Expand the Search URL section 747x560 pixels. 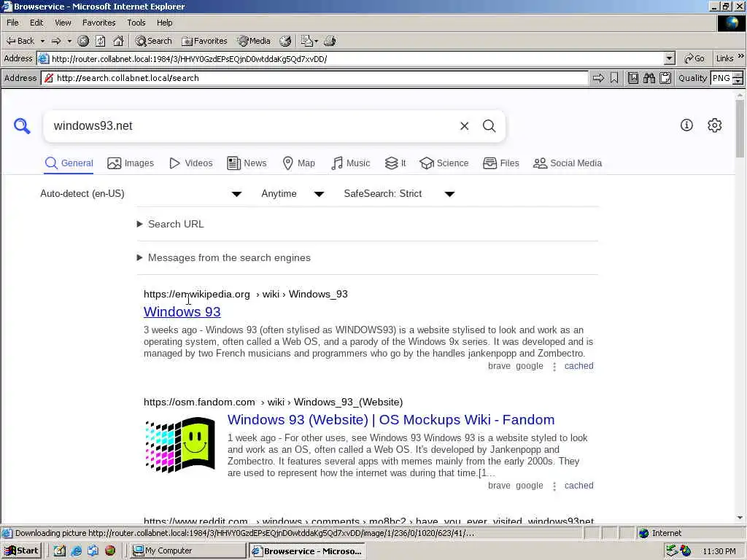171,225
